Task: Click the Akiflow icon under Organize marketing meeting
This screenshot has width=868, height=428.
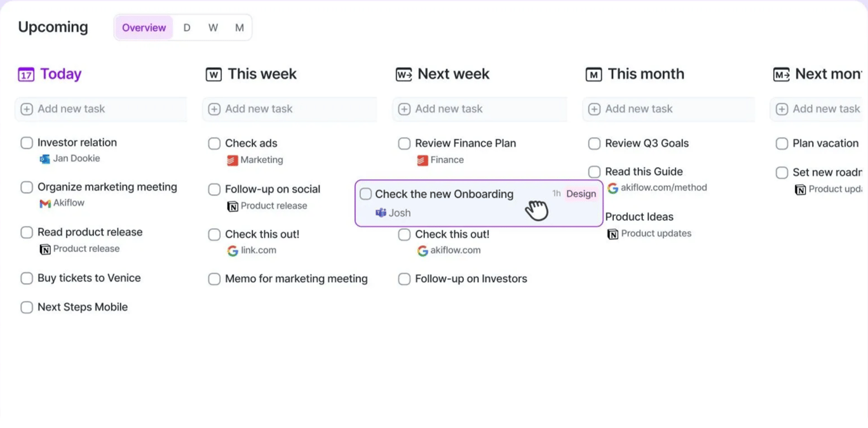Action: pyautogui.click(x=44, y=204)
